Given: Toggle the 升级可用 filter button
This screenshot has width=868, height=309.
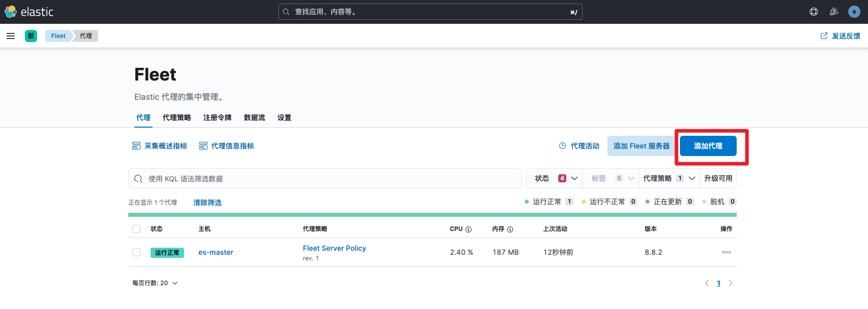Looking at the screenshot, I should pyautogui.click(x=718, y=178).
